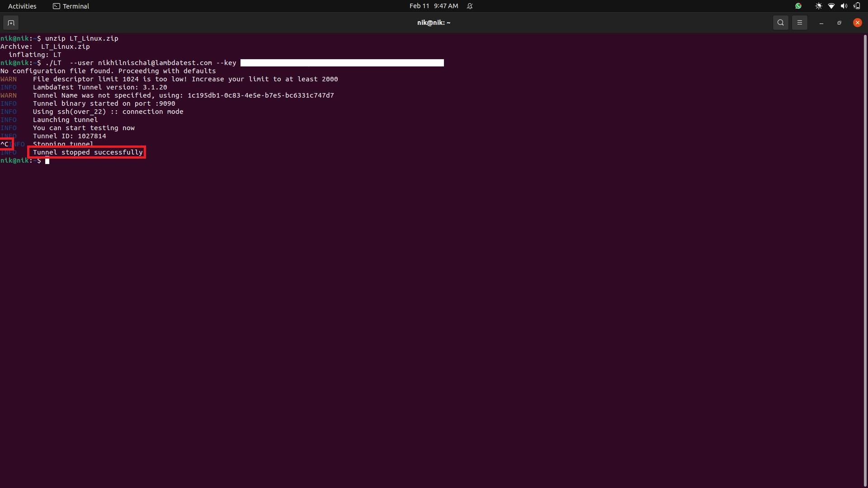The height and width of the screenshot is (488, 868).
Task: Open the terminal hamburger menu
Action: click(800, 23)
